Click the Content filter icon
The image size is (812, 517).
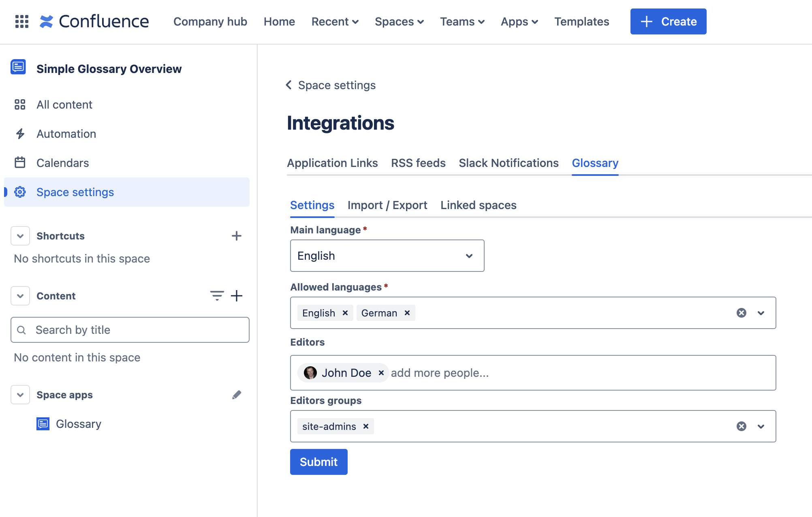pyautogui.click(x=217, y=296)
